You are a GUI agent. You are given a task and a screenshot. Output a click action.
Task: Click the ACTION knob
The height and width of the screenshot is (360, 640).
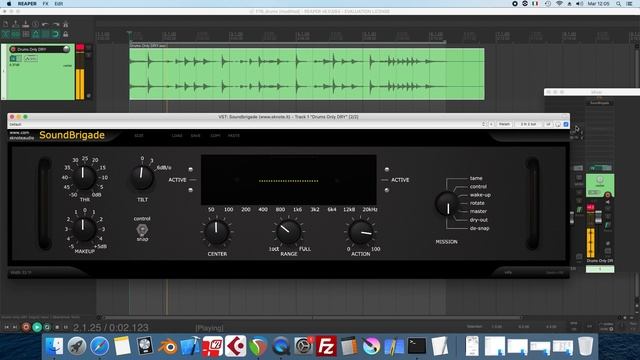click(361, 231)
